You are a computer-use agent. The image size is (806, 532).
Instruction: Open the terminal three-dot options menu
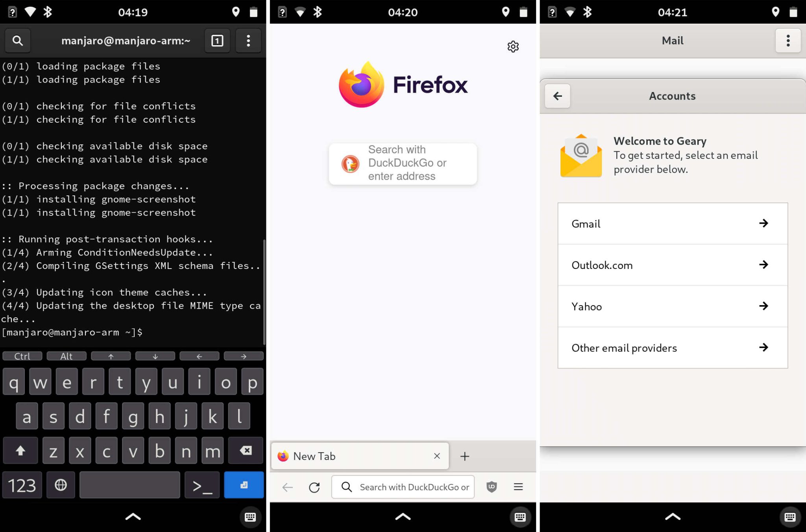point(248,40)
